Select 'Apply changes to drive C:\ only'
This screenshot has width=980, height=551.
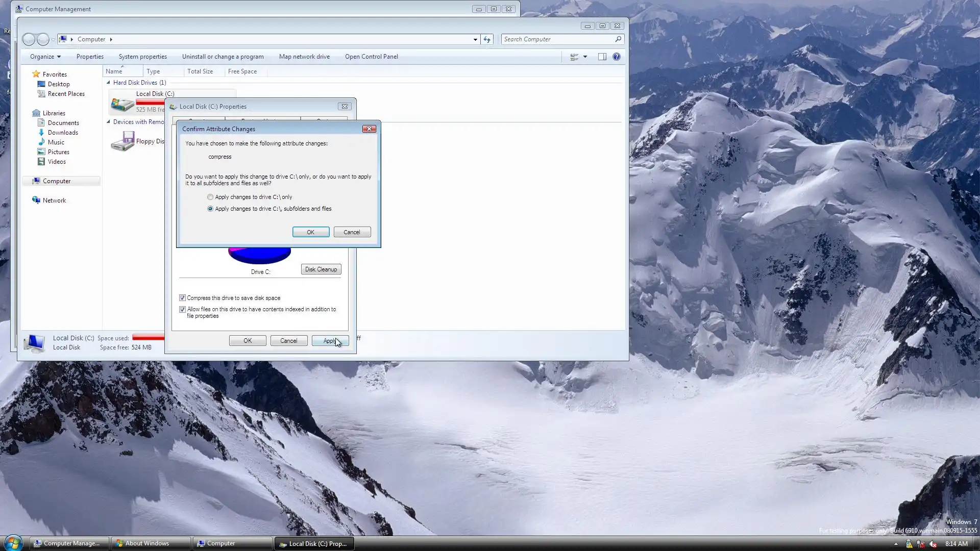[x=210, y=197]
